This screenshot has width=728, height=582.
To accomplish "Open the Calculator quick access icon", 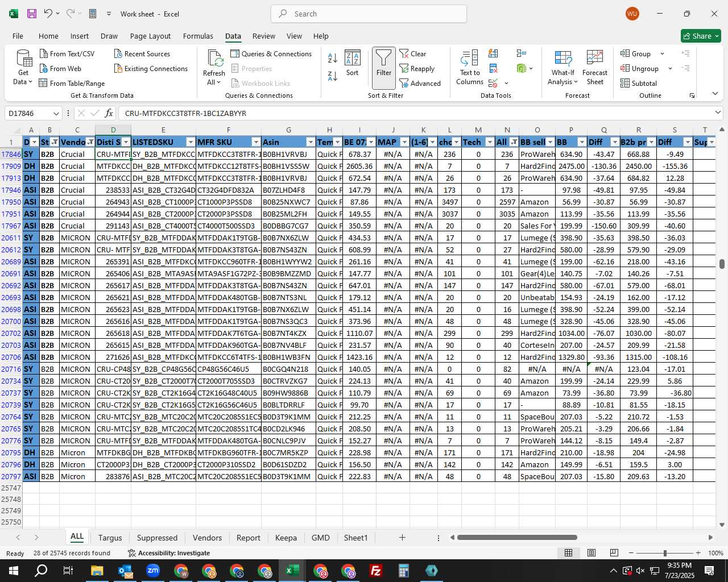I will pyautogui.click(x=93, y=14).
